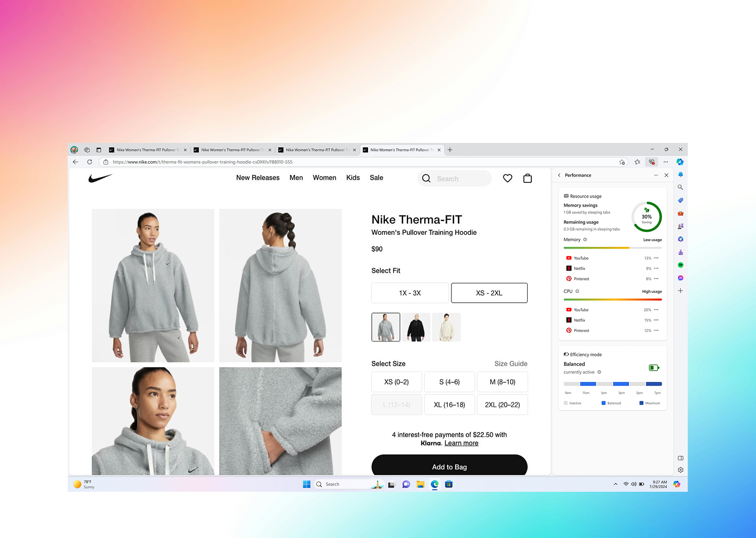Open the Games chess icon in the sidebar
Viewport: 756px width, 538px height.
point(680,226)
